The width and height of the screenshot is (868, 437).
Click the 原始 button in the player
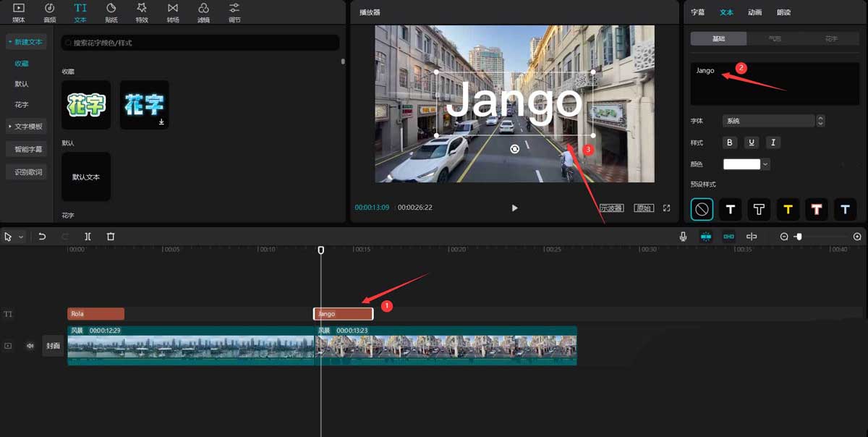click(x=642, y=207)
